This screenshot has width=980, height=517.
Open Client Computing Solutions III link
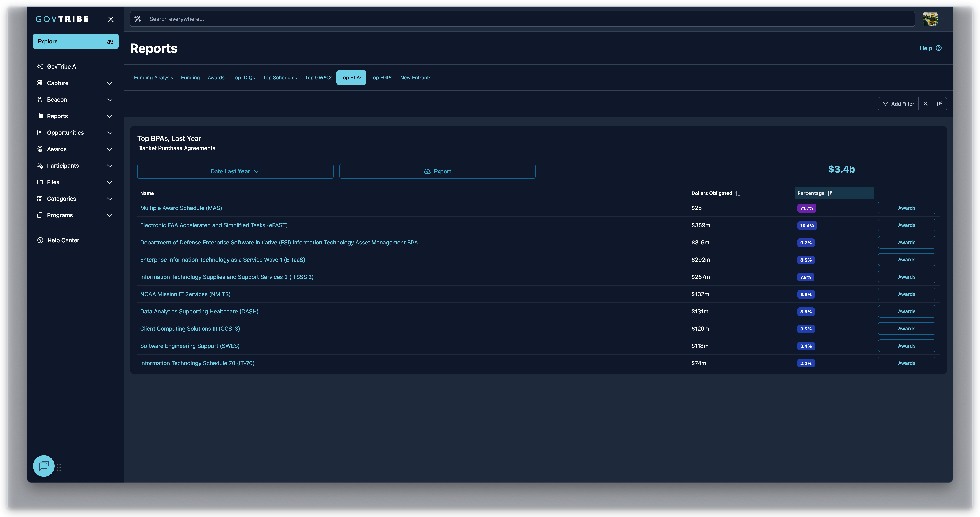coord(190,329)
